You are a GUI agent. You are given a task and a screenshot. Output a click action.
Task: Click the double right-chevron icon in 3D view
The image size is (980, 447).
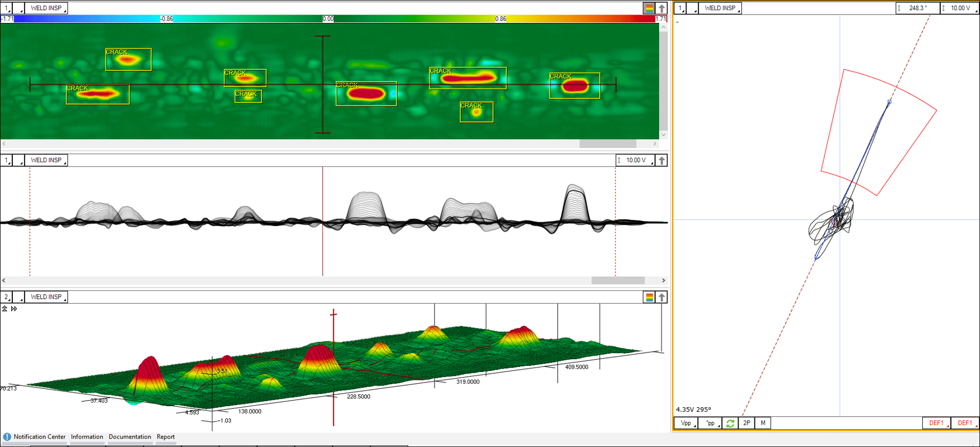[14, 309]
